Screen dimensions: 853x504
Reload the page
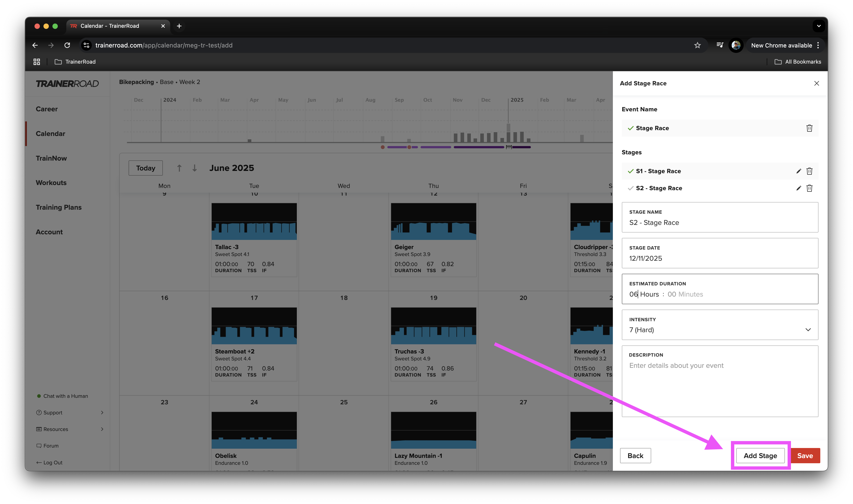coord(67,45)
